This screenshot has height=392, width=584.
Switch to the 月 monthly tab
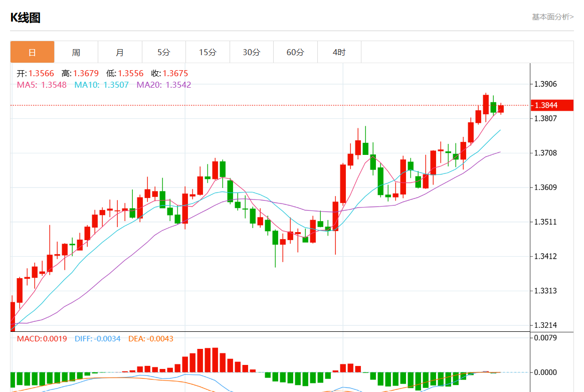click(120, 52)
